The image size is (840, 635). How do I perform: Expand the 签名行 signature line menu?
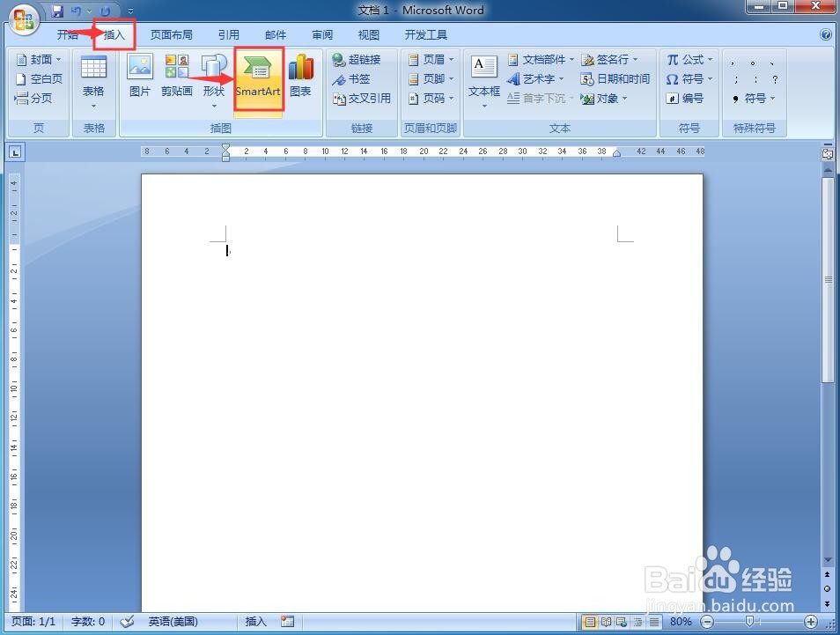tap(609, 60)
